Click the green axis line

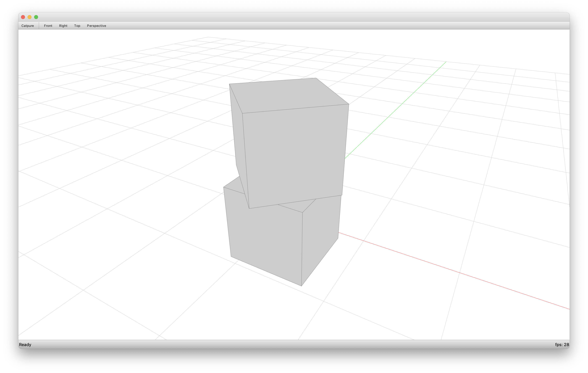pyautogui.click(x=396, y=110)
